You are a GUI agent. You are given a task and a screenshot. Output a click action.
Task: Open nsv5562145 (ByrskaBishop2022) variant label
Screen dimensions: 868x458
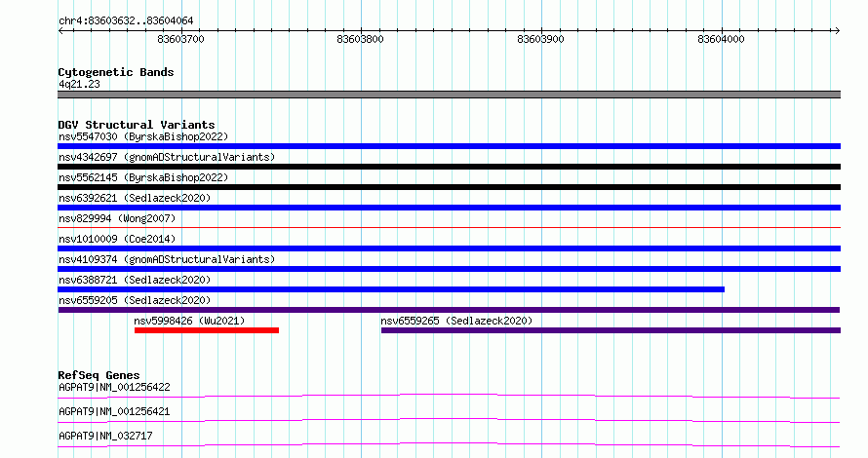(x=143, y=177)
